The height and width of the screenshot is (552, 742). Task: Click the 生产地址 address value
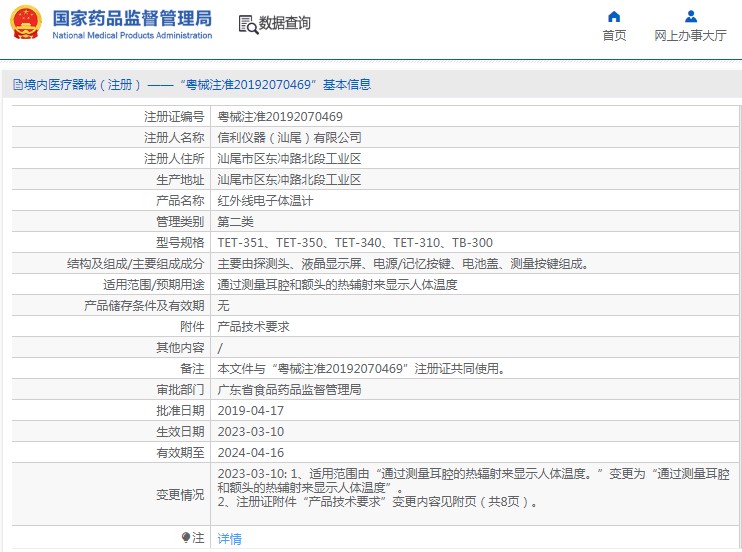pos(289,179)
